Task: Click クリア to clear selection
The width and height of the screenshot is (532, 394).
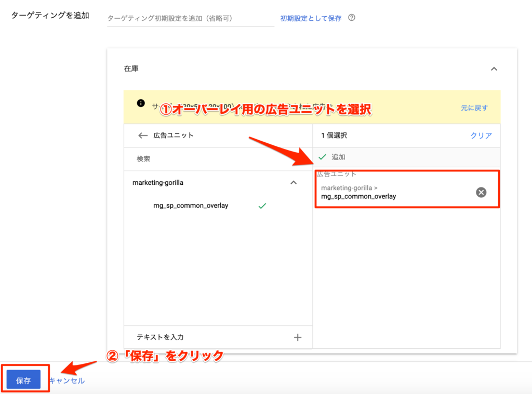Action: [x=481, y=135]
